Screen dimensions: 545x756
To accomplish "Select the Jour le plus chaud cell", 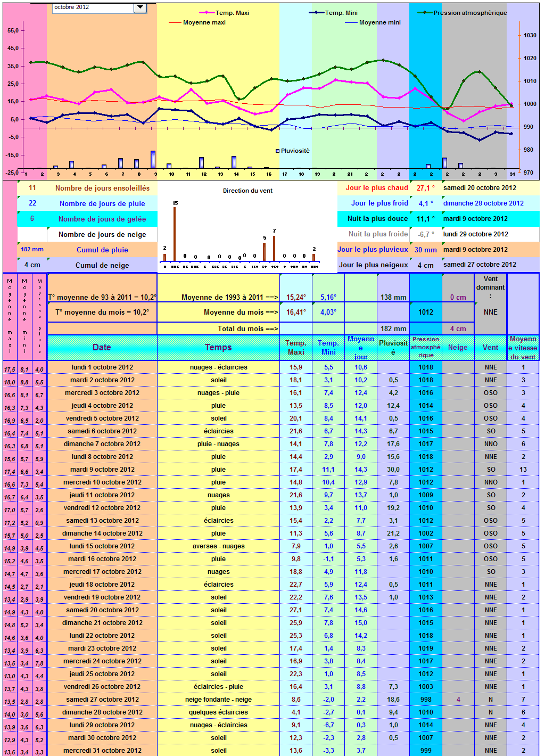I will coord(377,188).
